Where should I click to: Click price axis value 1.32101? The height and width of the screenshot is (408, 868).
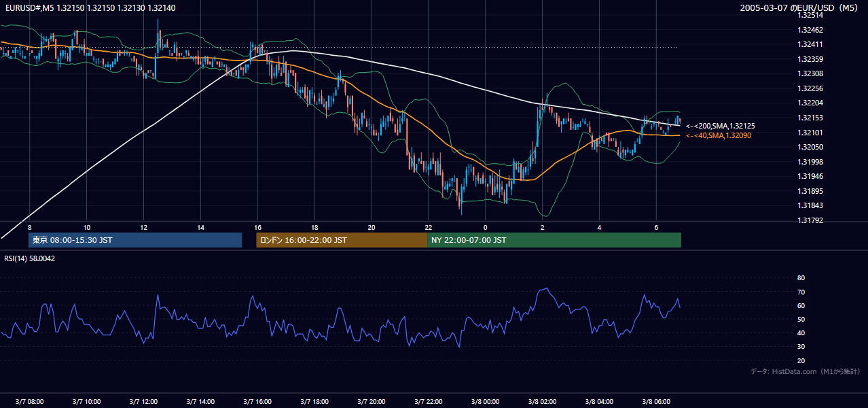(810, 133)
